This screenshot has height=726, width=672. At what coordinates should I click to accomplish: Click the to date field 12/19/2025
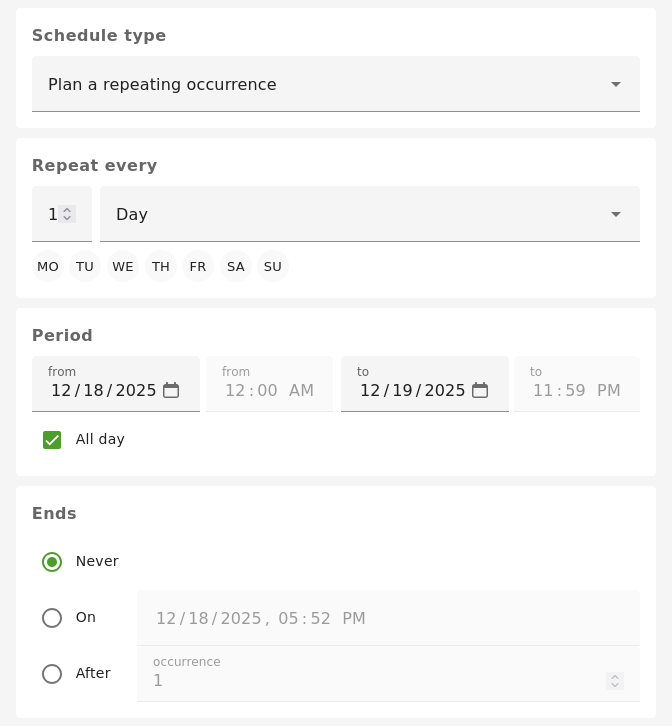coord(412,390)
